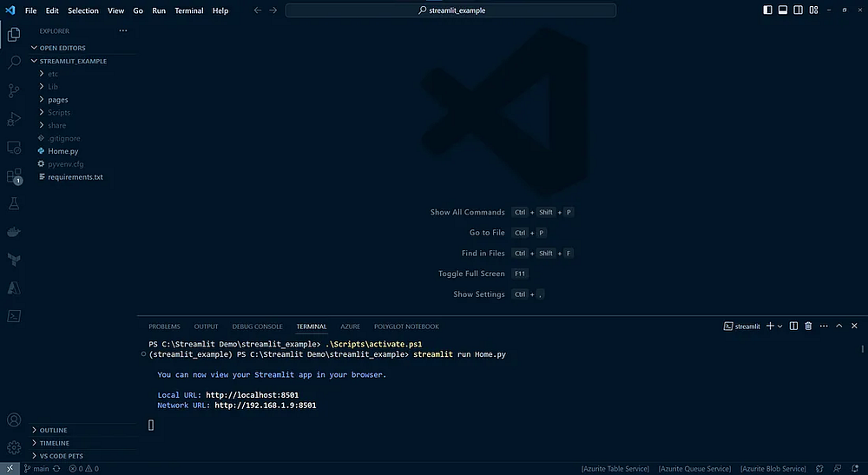
Task: Click the streamlit_example command center search box
Action: (x=450, y=10)
